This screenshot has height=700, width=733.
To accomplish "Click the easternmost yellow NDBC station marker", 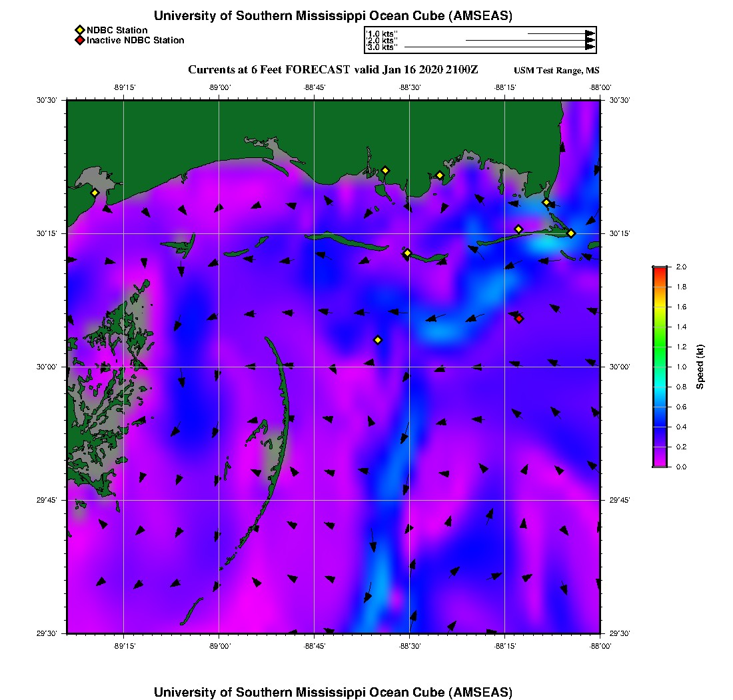I will (x=571, y=233).
